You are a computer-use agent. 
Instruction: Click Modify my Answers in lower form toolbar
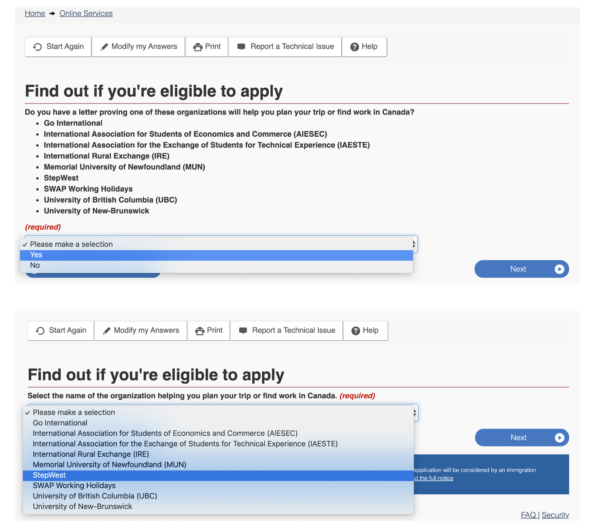point(141,330)
